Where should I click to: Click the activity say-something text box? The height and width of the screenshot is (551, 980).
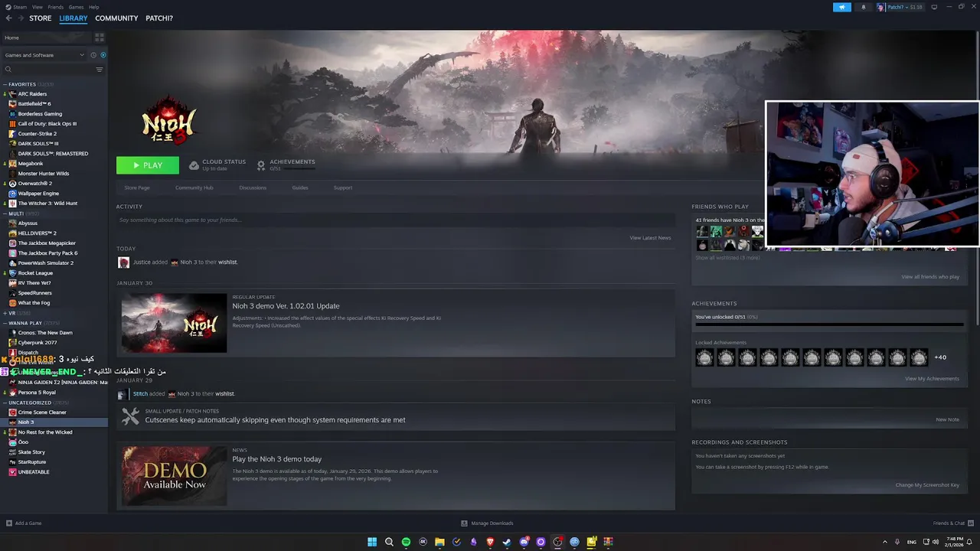[395, 220]
